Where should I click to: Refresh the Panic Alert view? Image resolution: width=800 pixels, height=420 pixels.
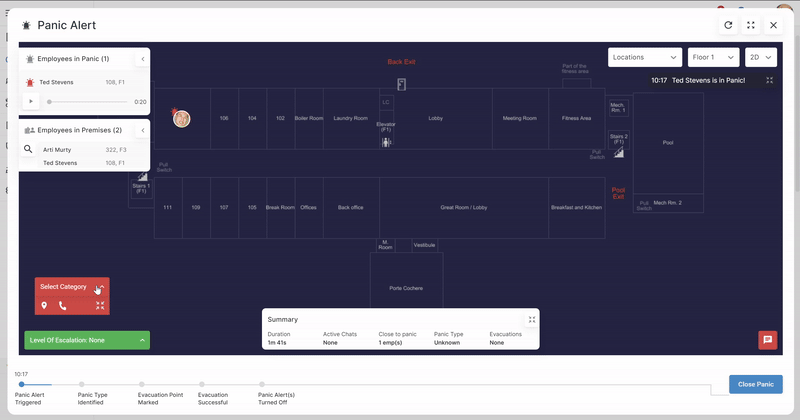pos(727,25)
